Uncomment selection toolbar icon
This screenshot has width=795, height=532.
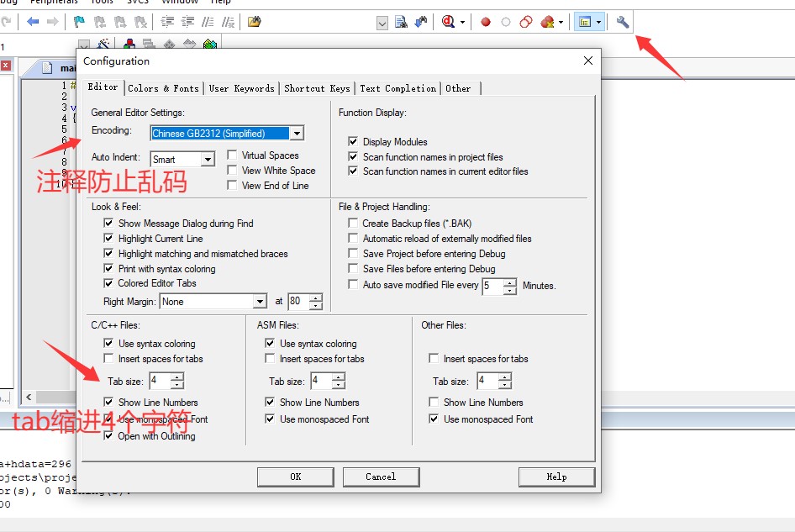click(x=228, y=22)
